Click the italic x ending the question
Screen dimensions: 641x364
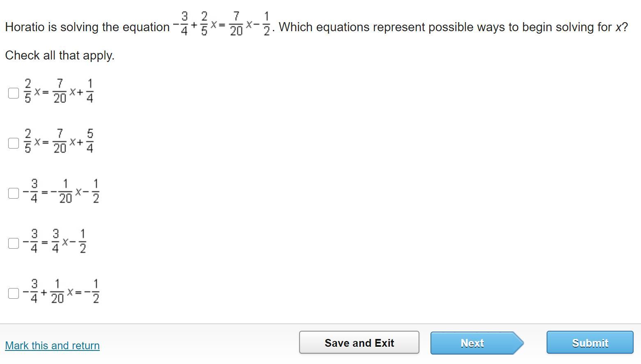(x=619, y=27)
